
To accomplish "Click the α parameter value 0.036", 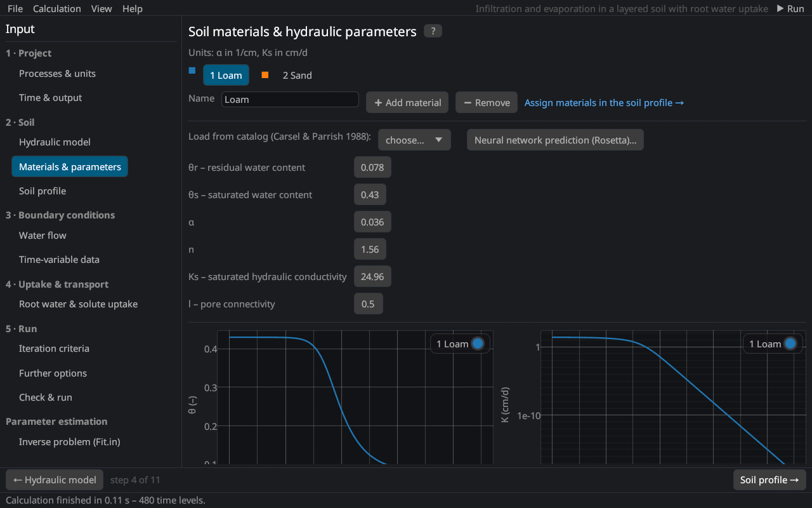I will [x=372, y=222].
